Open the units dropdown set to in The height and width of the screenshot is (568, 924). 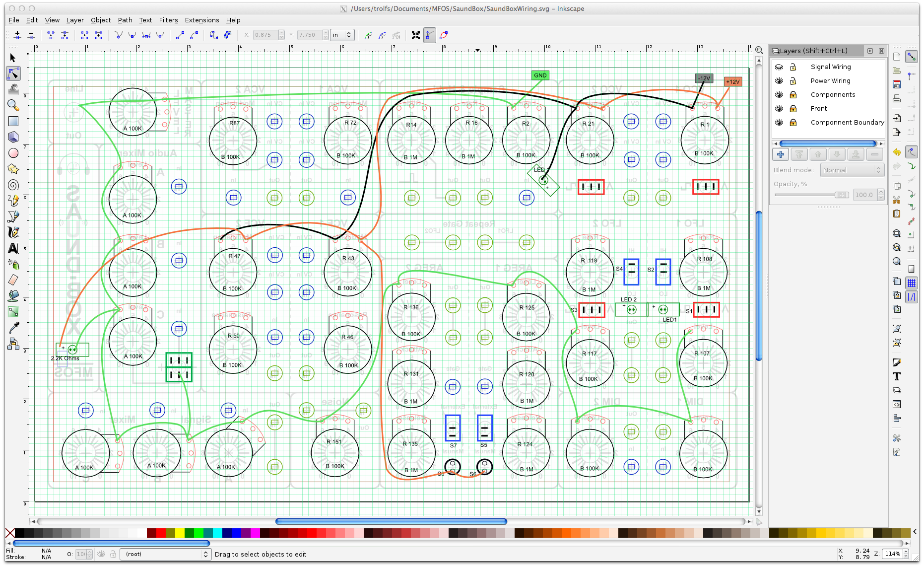(342, 35)
